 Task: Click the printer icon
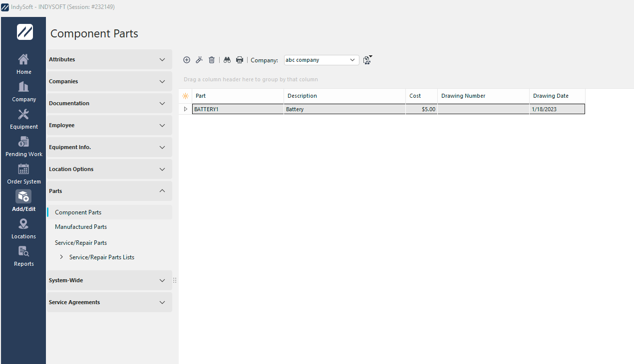pyautogui.click(x=240, y=60)
